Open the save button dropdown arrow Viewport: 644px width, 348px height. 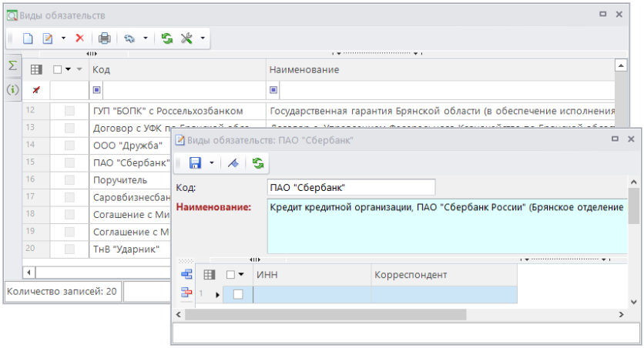click(x=210, y=162)
